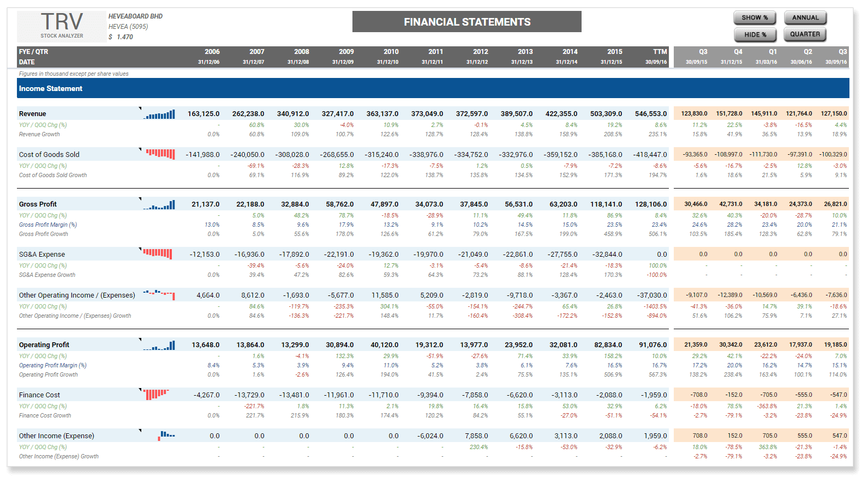The height and width of the screenshot is (484, 868).
Task: Click the SHOW % button
Action: click(755, 17)
